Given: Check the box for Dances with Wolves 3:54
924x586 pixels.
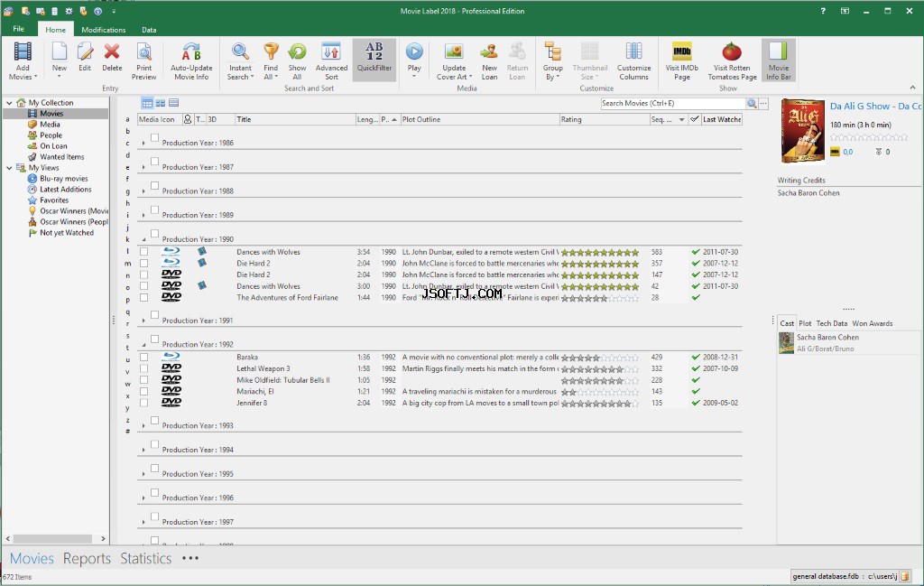Looking at the screenshot, I should 143,252.
